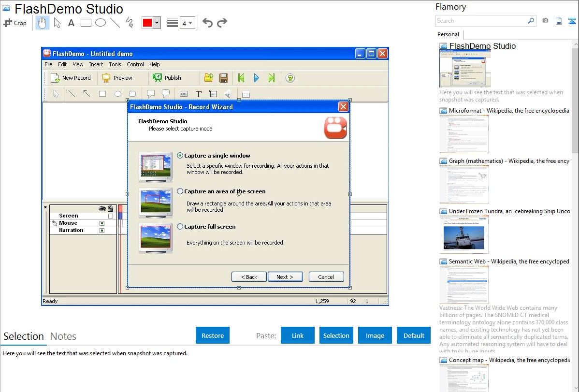This screenshot has height=392, width=579.
Task: Jump to first frame in FlashDemo toolbar
Action: (241, 78)
